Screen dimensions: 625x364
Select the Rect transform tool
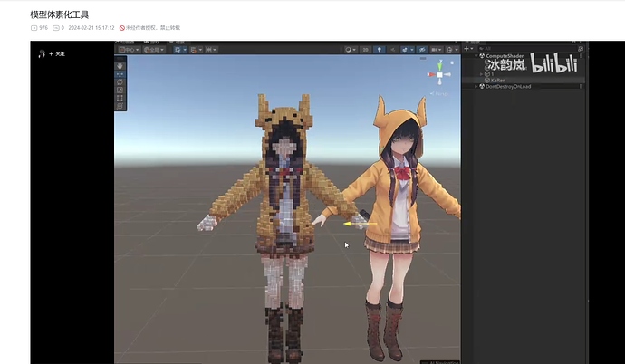click(x=120, y=98)
